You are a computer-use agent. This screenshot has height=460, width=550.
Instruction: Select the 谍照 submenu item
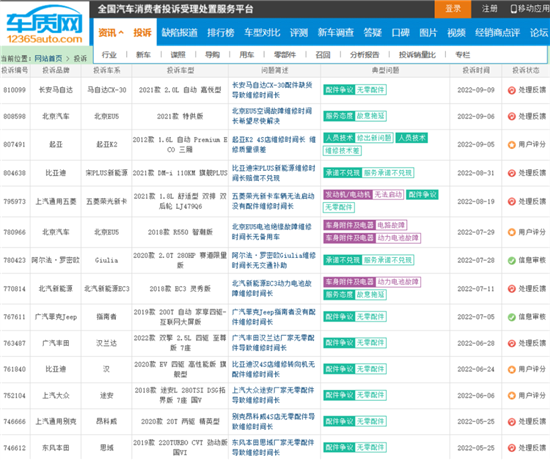[x=178, y=55]
